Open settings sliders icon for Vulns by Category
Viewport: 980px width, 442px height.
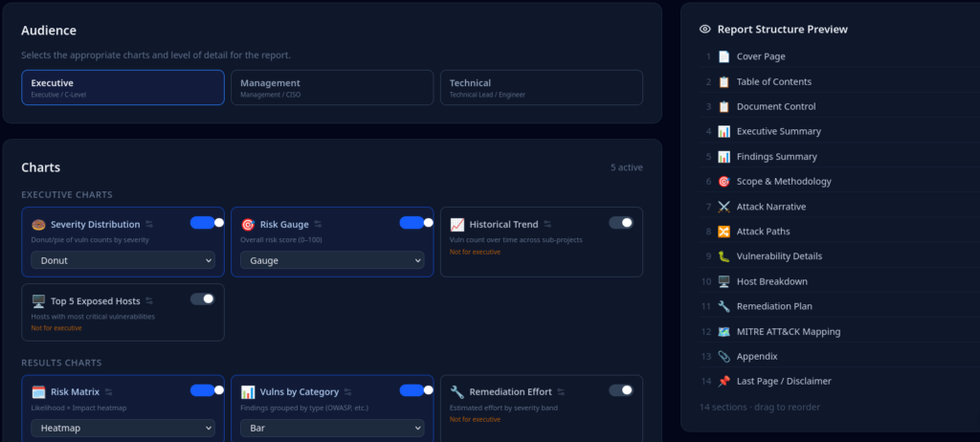point(348,392)
